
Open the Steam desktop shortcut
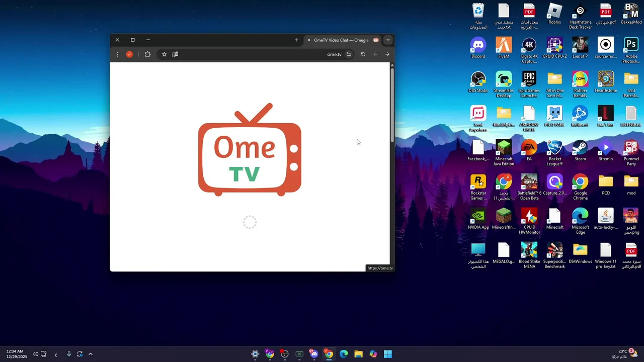pos(580,151)
